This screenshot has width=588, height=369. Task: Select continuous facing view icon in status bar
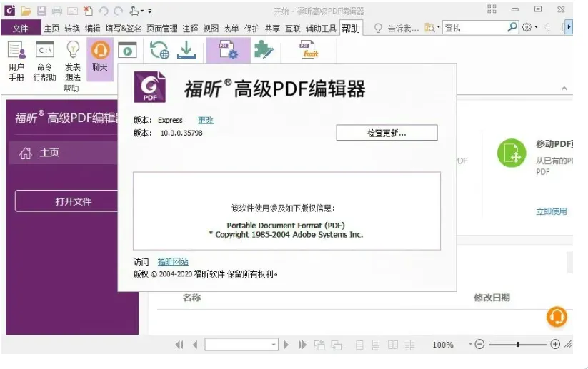pyautogui.click(x=409, y=345)
